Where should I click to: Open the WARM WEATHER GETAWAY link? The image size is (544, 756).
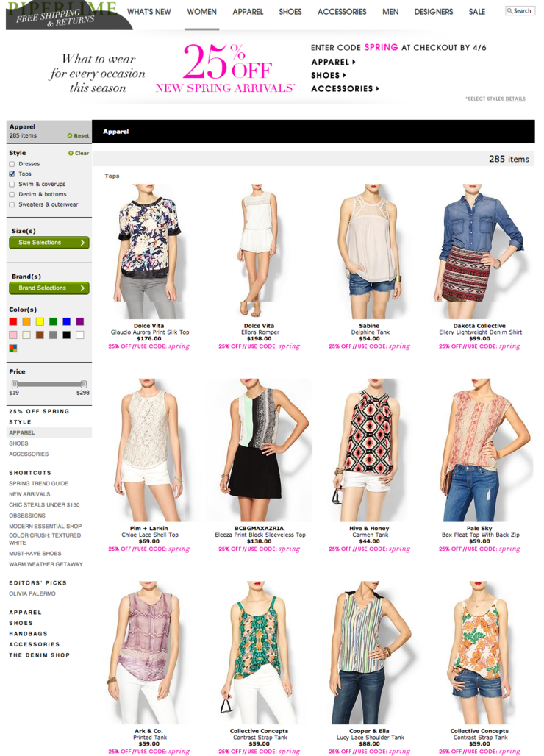pyautogui.click(x=46, y=564)
